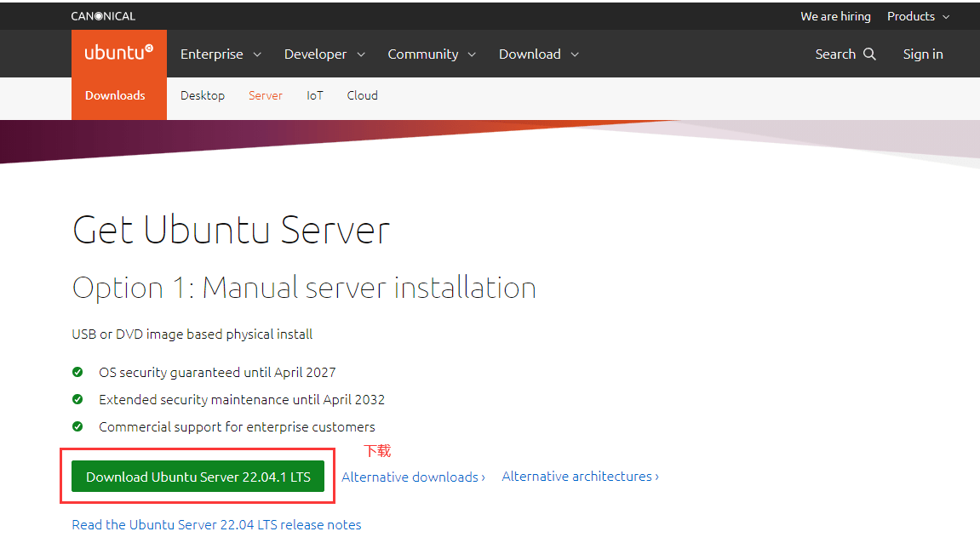Click Sign in
Image resolution: width=980 pixels, height=560 pixels.
pos(923,54)
